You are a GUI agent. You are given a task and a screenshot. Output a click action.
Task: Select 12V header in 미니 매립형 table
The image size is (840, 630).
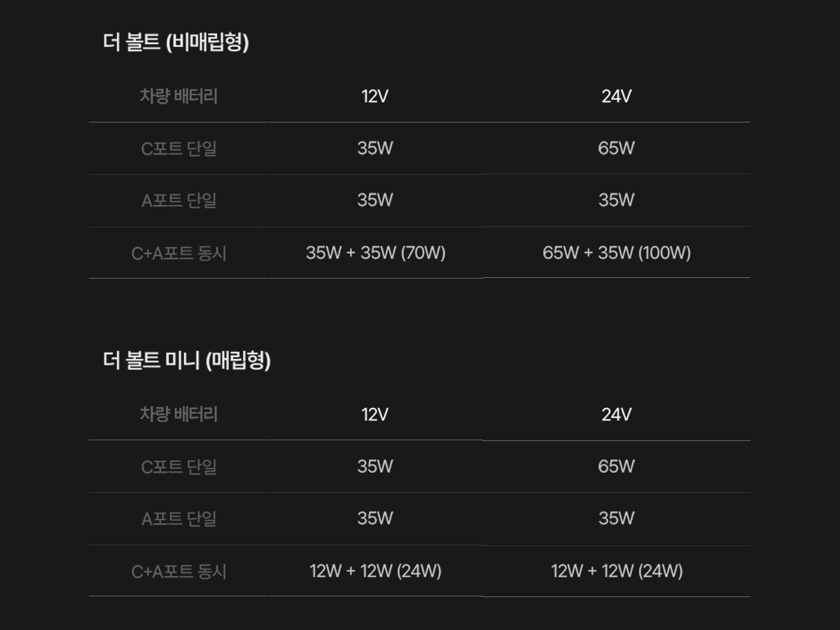(375, 414)
